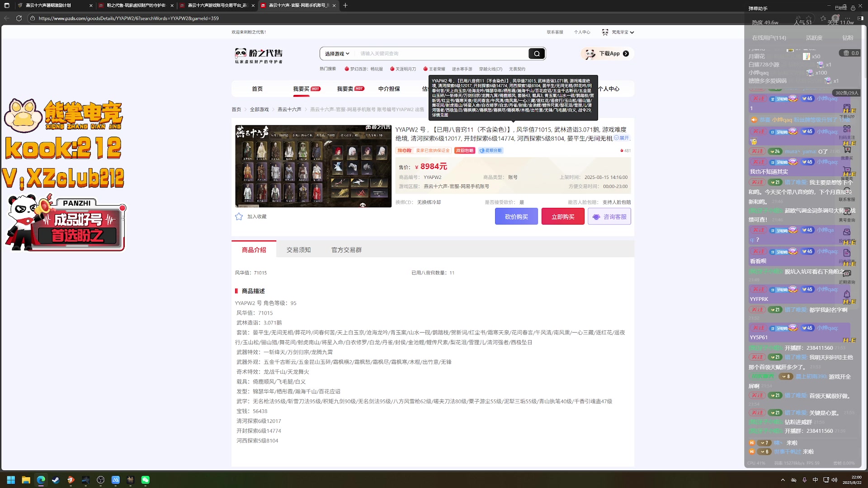This screenshot has width=868, height=488.
Task: Click the 盼之代售 panda site logo
Action: coord(259,56)
